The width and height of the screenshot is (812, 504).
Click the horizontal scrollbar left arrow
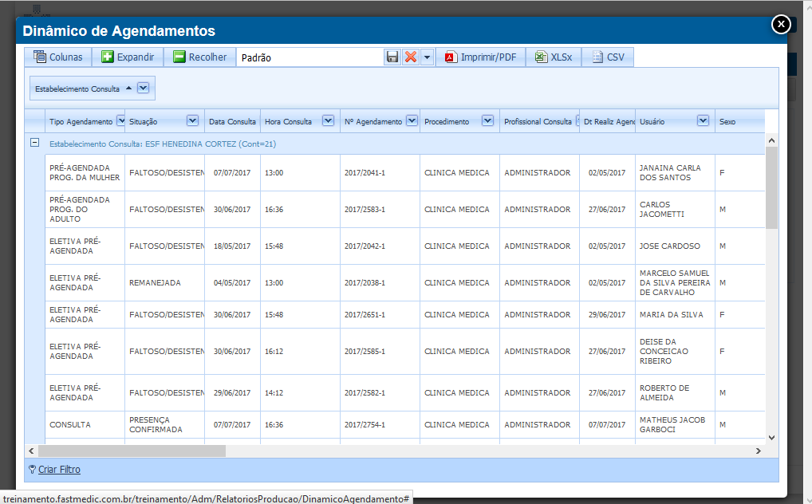coord(31,451)
